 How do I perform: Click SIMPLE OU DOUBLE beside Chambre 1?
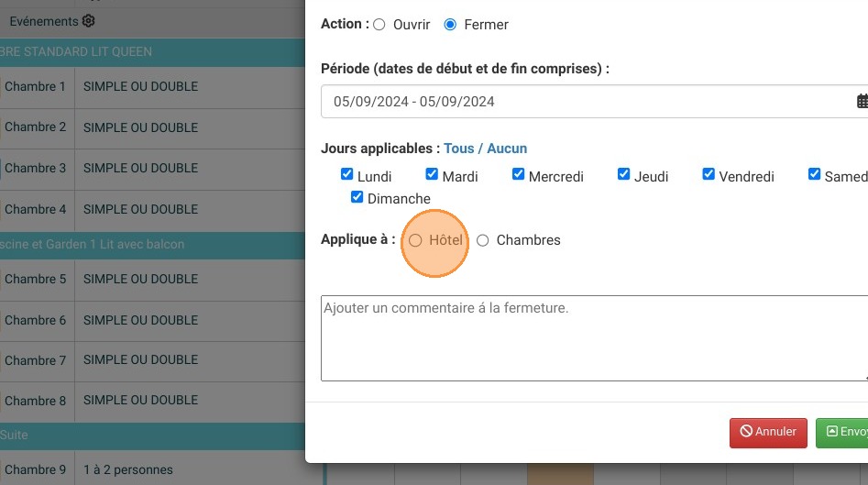tap(140, 87)
